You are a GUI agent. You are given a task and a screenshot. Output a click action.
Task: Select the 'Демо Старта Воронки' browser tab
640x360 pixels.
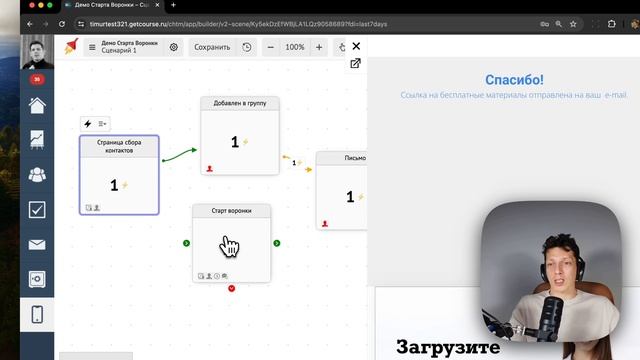[112, 5]
